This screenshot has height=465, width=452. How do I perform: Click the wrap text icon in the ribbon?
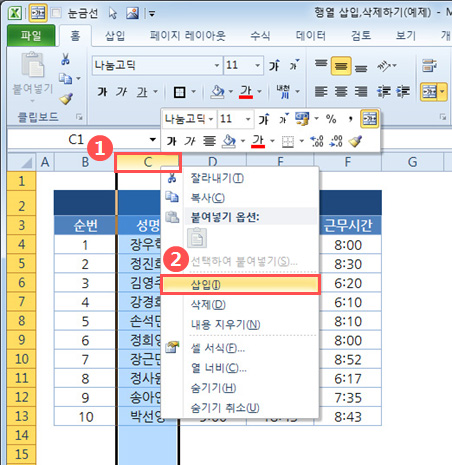click(429, 66)
